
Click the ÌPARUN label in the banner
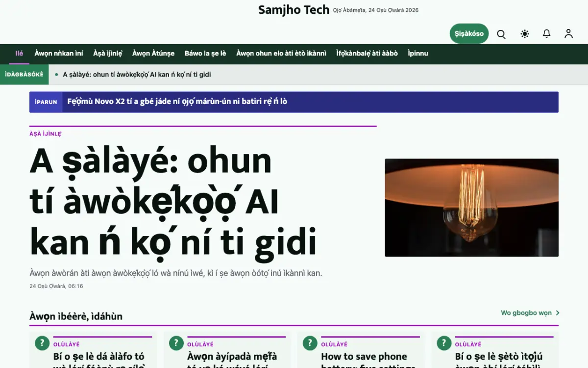click(46, 102)
